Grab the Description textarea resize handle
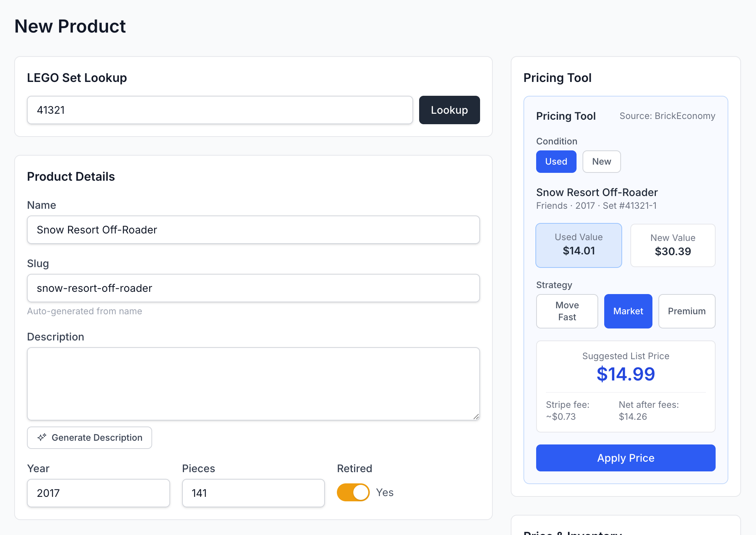 [x=476, y=416]
